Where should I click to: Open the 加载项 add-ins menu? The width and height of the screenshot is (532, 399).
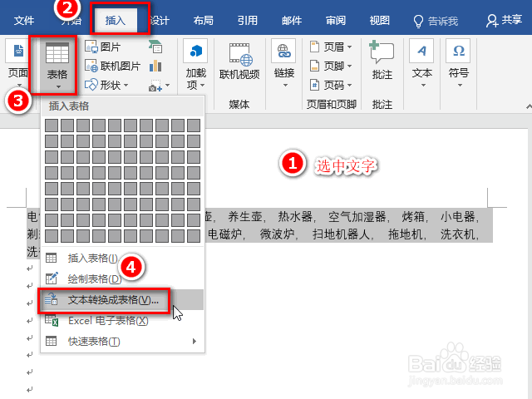(196, 65)
